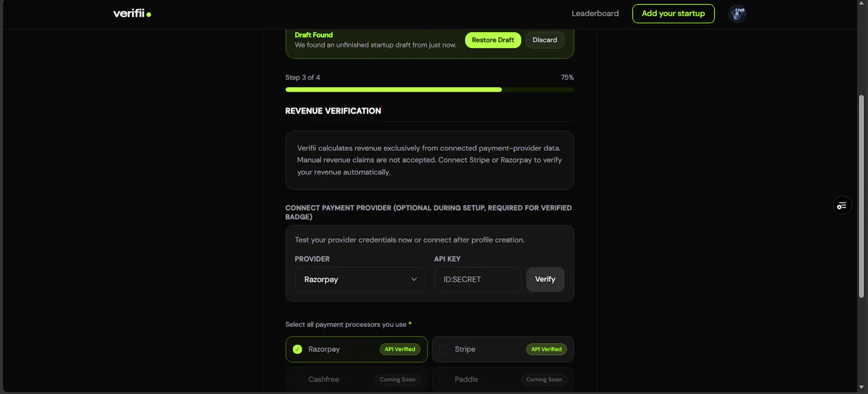This screenshot has width=868, height=394.
Task: Discard the found draft
Action: [545, 40]
